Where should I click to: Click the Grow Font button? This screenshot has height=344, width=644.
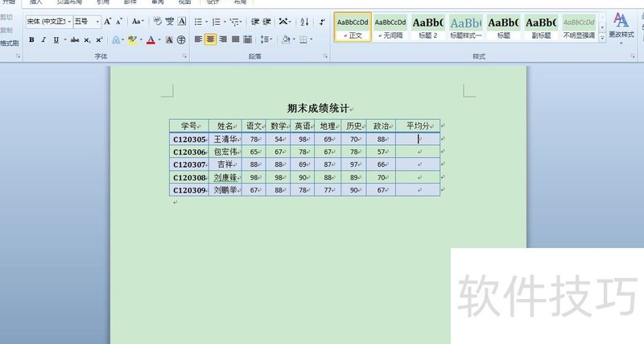107,22
